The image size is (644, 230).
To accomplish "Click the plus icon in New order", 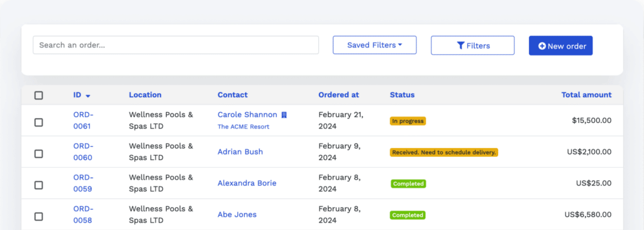I will 541,46.
